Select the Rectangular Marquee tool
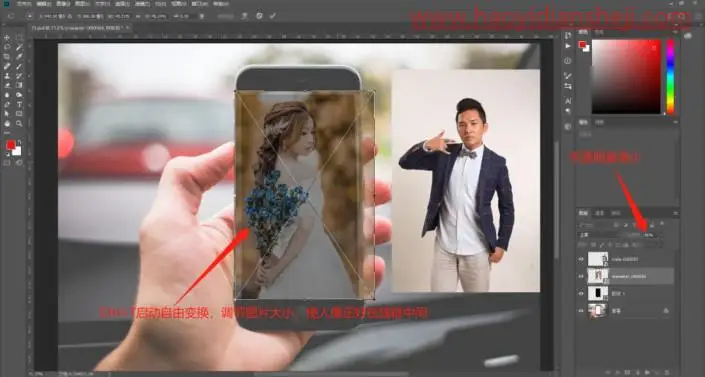Screen dimensions: 705x377 point(19,37)
